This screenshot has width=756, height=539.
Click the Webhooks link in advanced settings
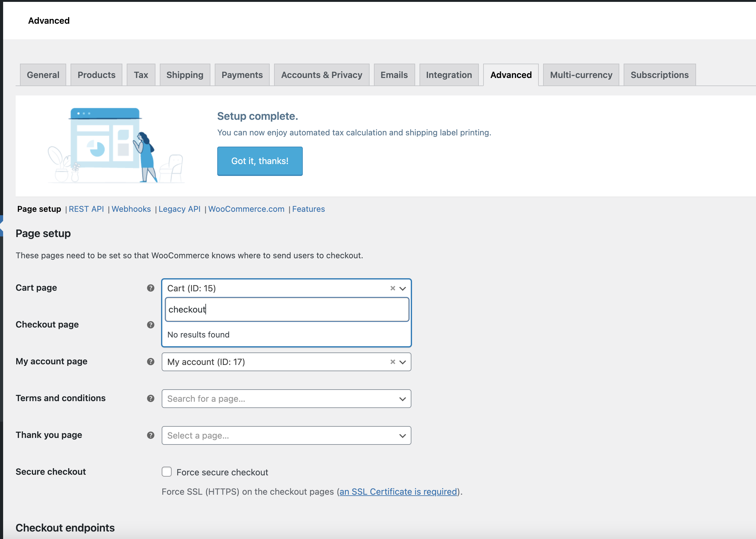(x=131, y=208)
